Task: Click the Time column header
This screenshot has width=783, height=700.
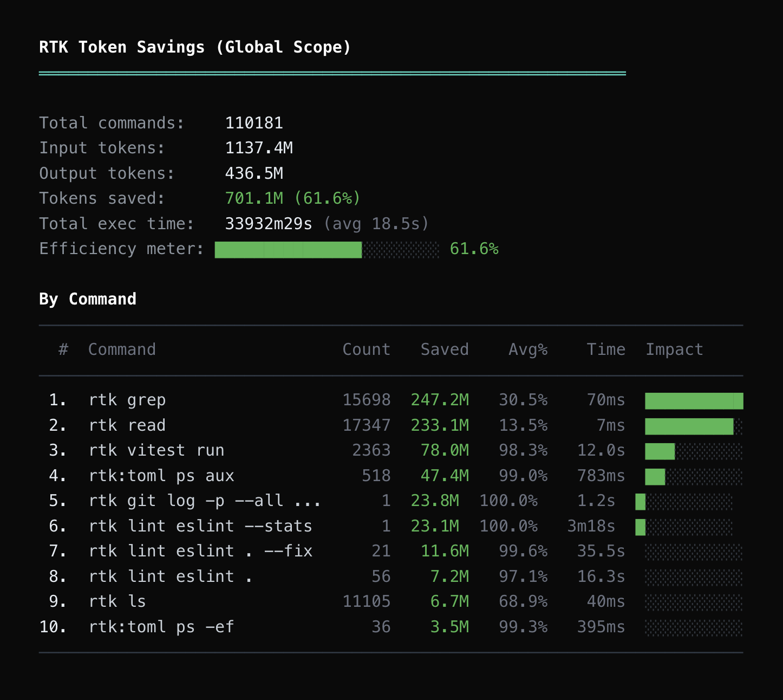Action: pyautogui.click(x=606, y=349)
